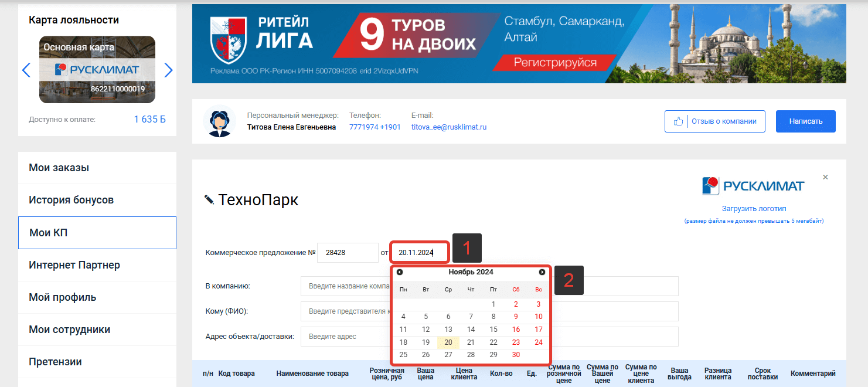Select November 11 in calendar
This screenshot has height=387, width=868.
(x=403, y=330)
